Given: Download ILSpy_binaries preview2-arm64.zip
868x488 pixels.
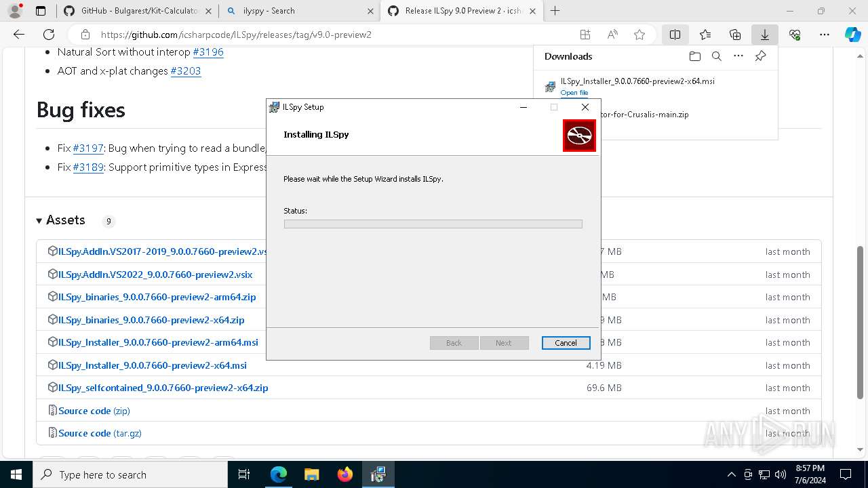Looking at the screenshot, I should [x=157, y=297].
